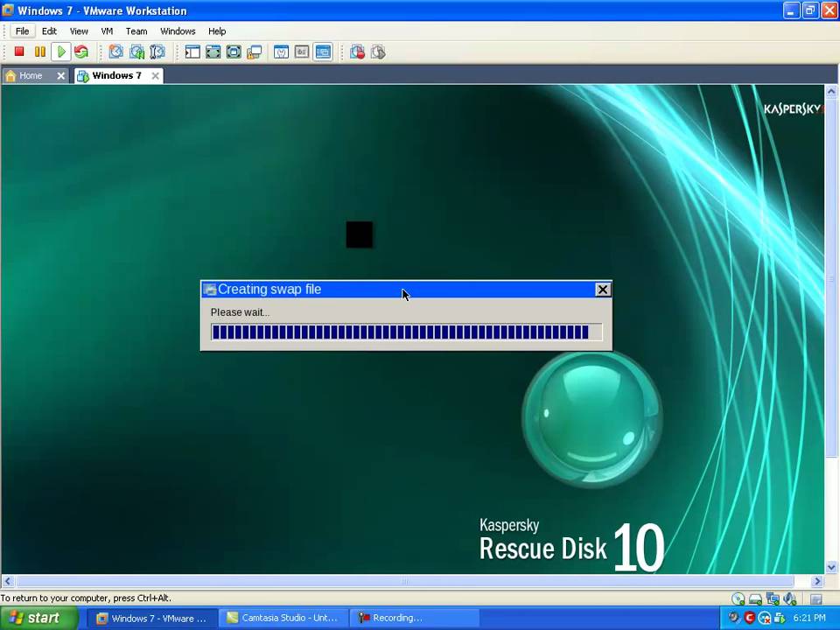Close the Creating swap file dialog

pyautogui.click(x=603, y=290)
